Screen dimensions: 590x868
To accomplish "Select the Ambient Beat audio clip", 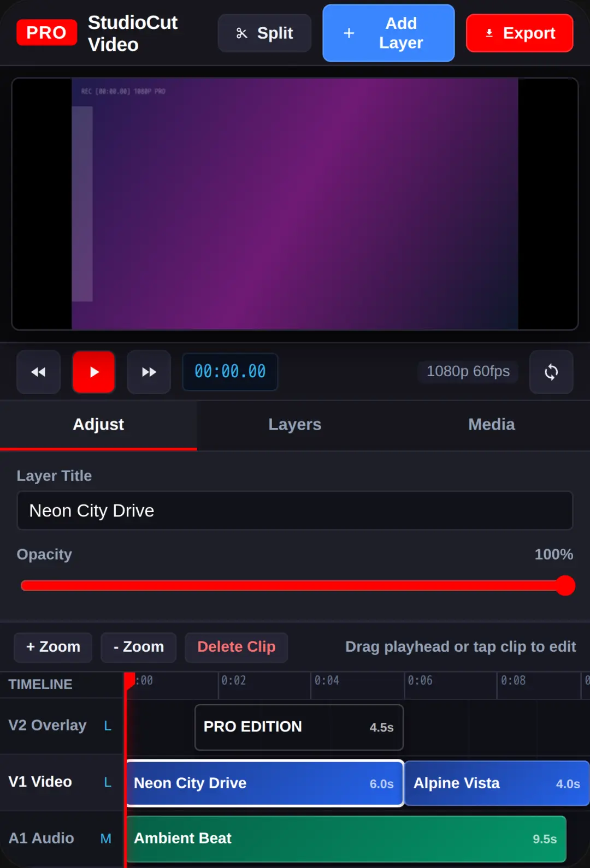I will click(346, 839).
